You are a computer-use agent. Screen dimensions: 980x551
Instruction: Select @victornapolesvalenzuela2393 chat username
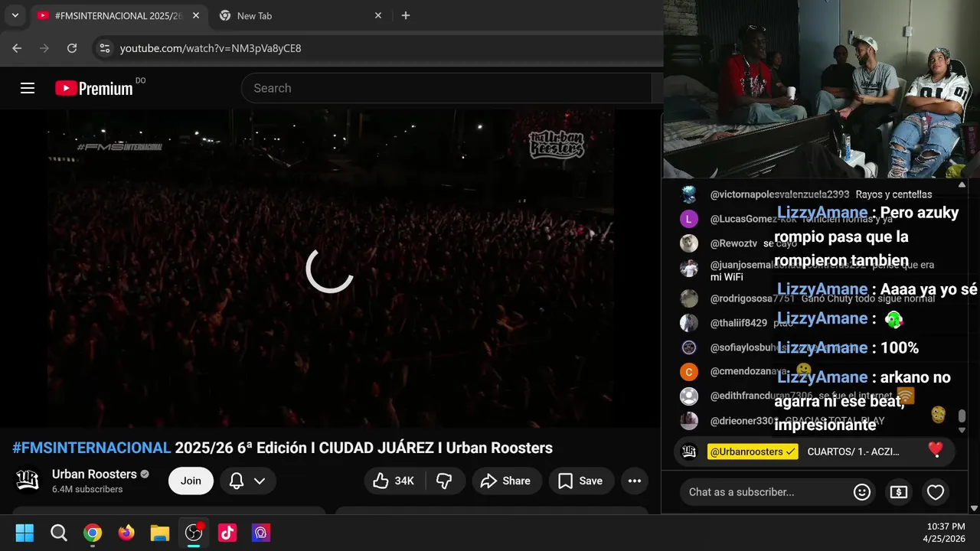click(x=779, y=194)
